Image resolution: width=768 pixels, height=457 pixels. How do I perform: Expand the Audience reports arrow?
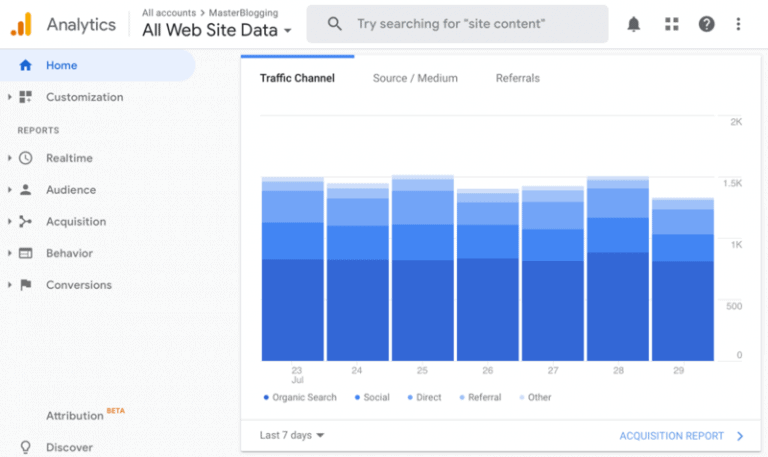(9, 190)
